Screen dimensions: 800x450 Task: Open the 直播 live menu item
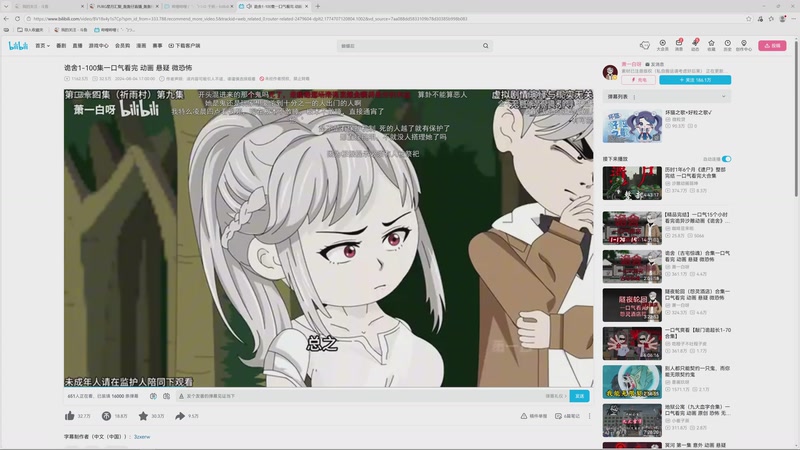click(x=78, y=46)
